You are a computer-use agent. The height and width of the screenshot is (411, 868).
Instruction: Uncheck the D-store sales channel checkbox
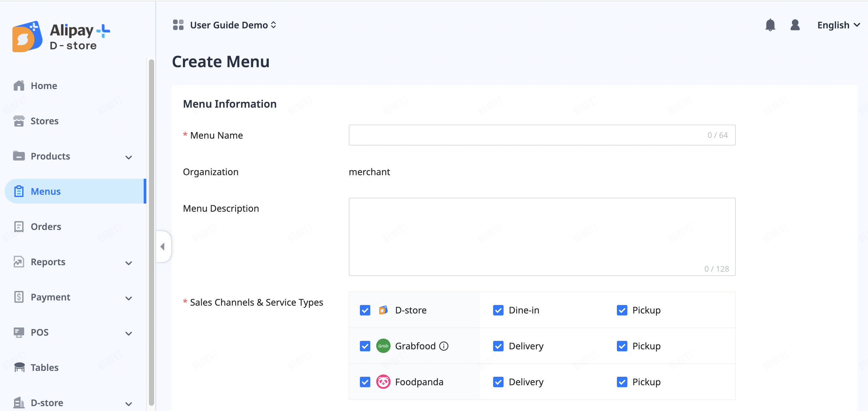click(364, 310)
